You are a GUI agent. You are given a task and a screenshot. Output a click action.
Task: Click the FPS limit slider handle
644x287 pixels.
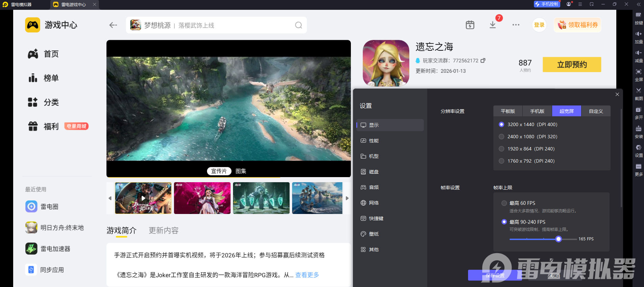coord(559,239)
